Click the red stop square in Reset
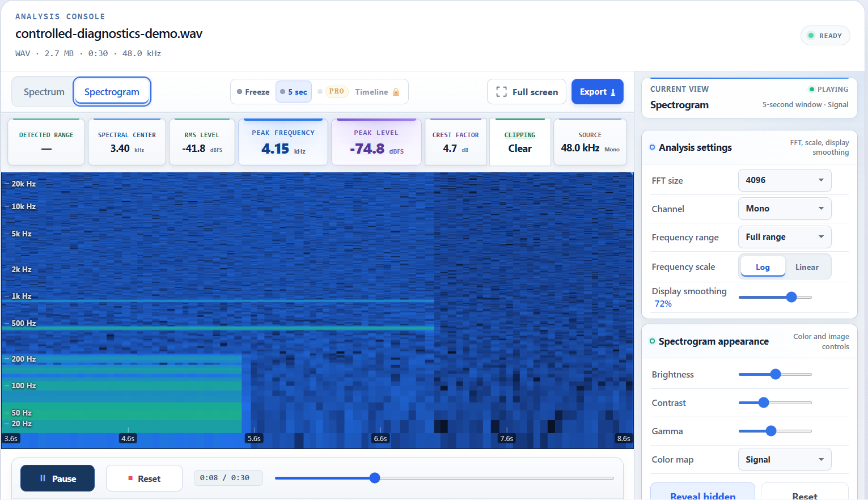The width and height of the screenshot is (868, 500). click(x=130, y=478)
